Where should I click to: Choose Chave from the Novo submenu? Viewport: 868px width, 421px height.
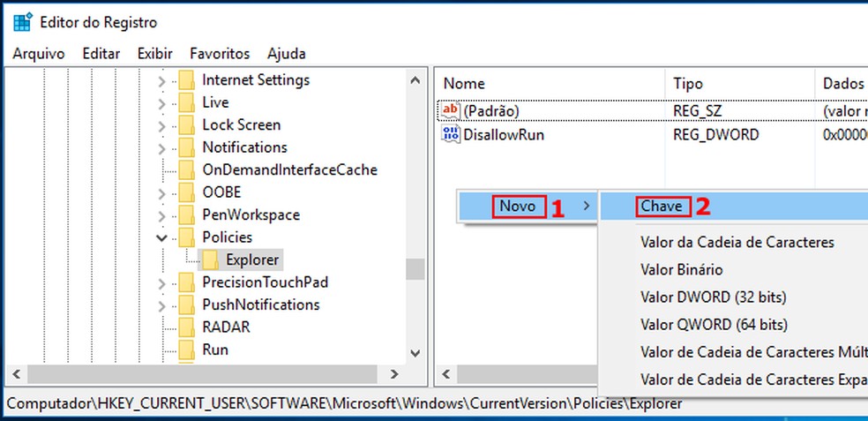pos(662,207)
